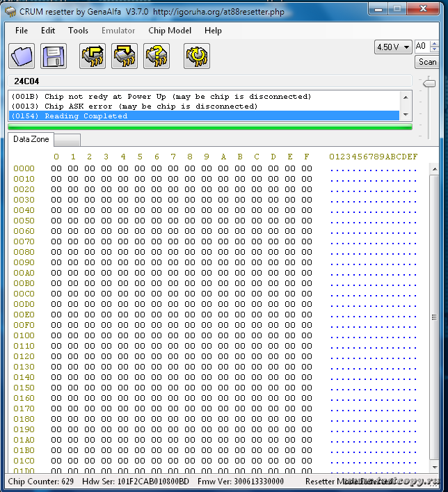Open the Tools menu
This screenshot has height=492, width=448.
click(78, 31)
